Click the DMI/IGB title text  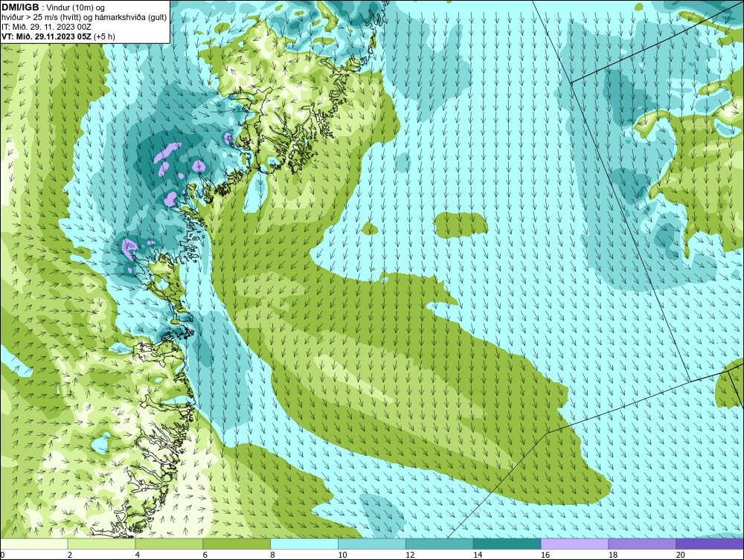[20, 7]
